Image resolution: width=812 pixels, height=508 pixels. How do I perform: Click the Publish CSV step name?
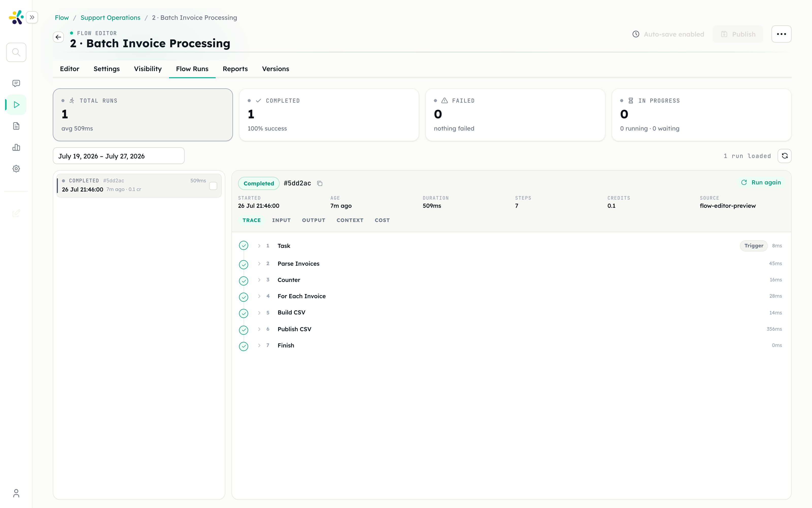[x=294, y=329]
